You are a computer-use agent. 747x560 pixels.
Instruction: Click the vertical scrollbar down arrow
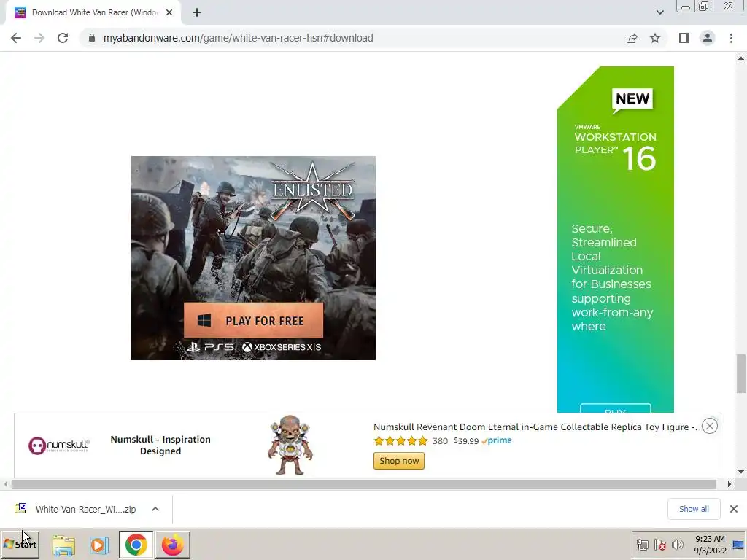[x=741, y=472]
